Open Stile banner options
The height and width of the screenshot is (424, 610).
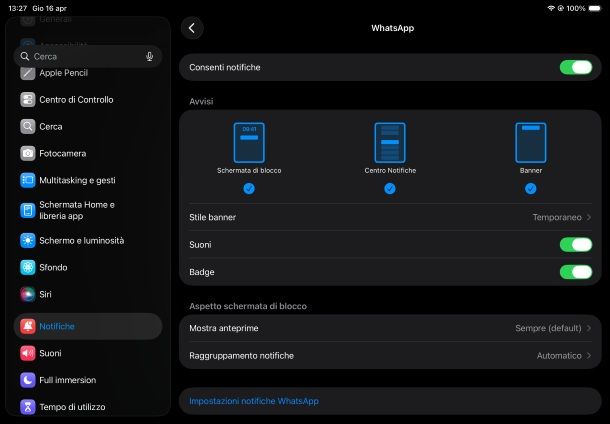[x=390, y=217]
